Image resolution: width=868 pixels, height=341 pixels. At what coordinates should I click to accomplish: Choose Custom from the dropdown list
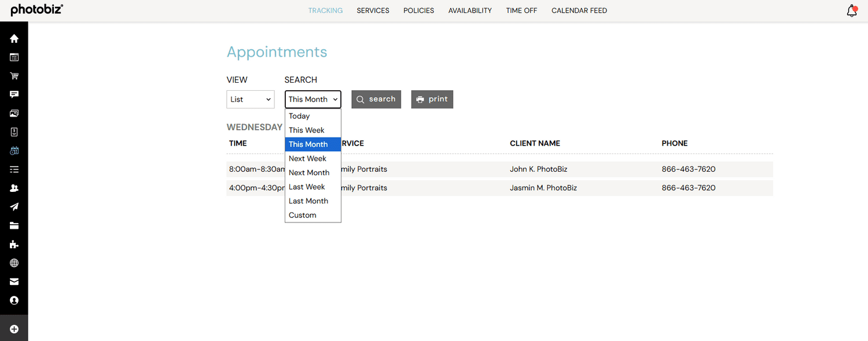pyautogui.click(x=312, y=215)
